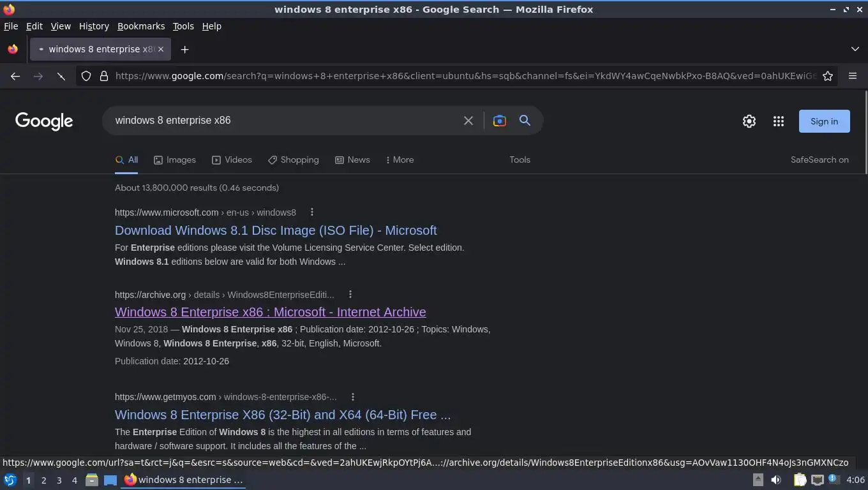Open the History menu
The width and height of the screenshot is (868, 490).
coord(94,26)
